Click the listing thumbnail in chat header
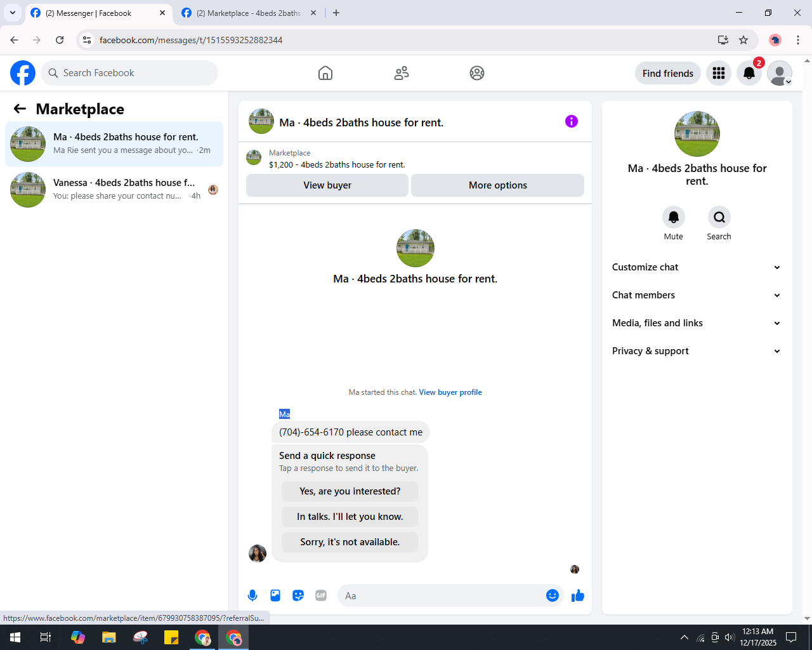This screenshot has height=650, width=812. pos(261,121)
